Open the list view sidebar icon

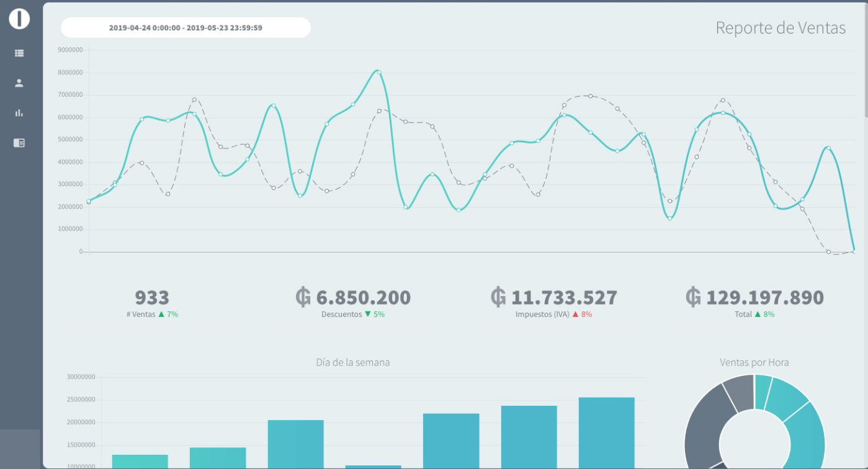tap(19, 53)
